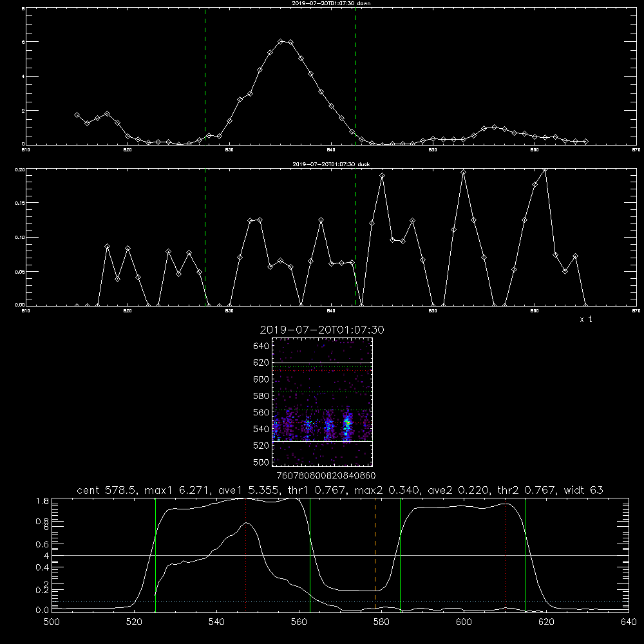
Task: Click the red dotted line near 547 in bottom plot
Action: point(245,554)
